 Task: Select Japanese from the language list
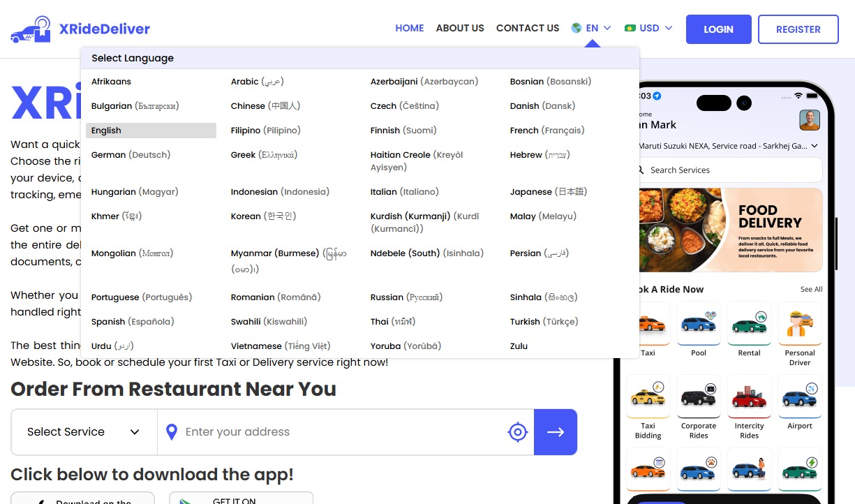coord(548,192)
